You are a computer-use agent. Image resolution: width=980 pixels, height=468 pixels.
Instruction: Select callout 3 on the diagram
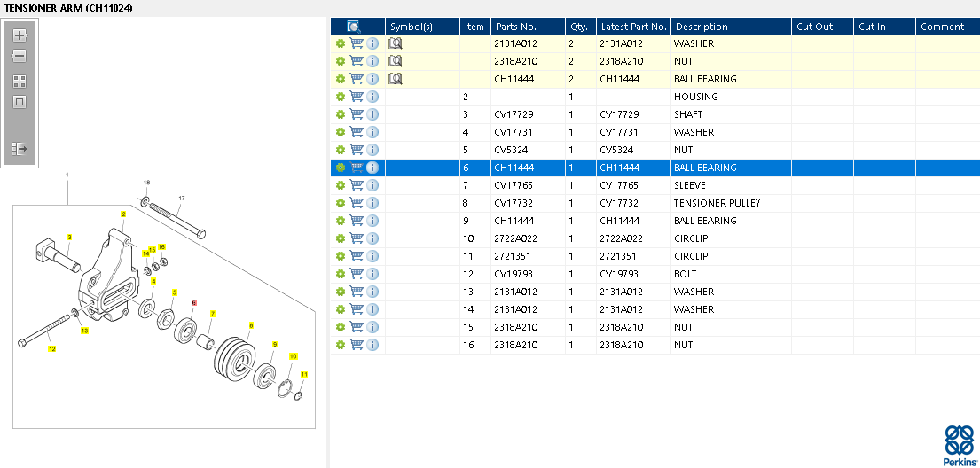point(69,237)
